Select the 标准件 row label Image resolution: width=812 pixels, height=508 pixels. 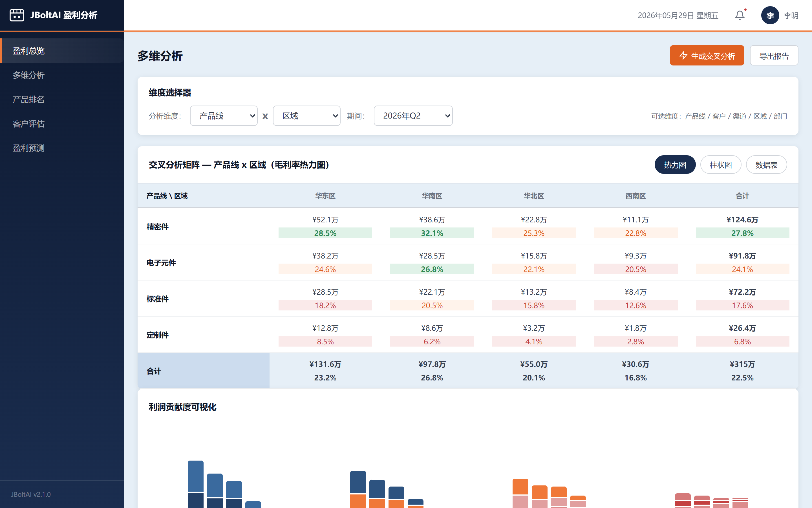click(157, 299)
